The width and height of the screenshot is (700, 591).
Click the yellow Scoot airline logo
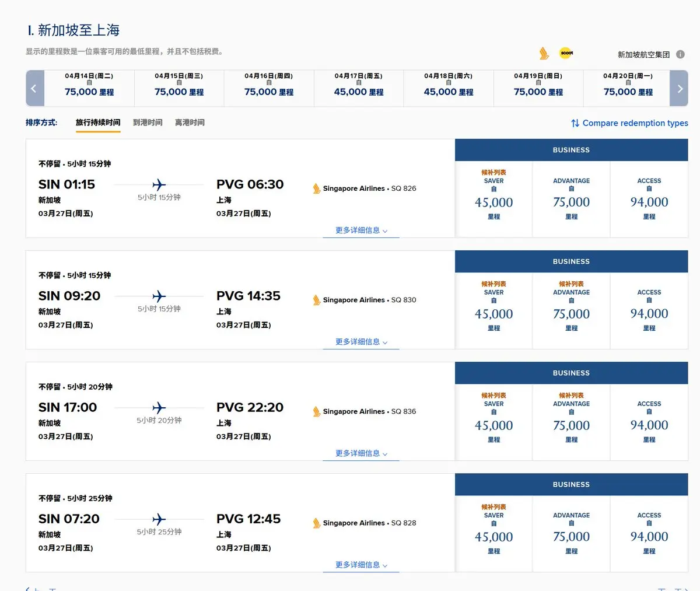click(x=566, y=53)
